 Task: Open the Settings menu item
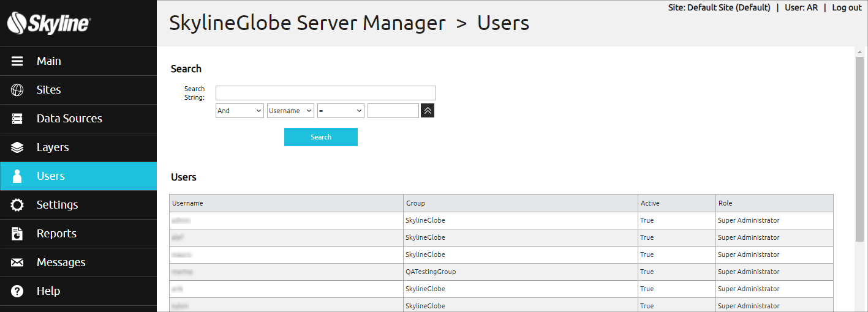pyautogui.click(x=78, y=205)
